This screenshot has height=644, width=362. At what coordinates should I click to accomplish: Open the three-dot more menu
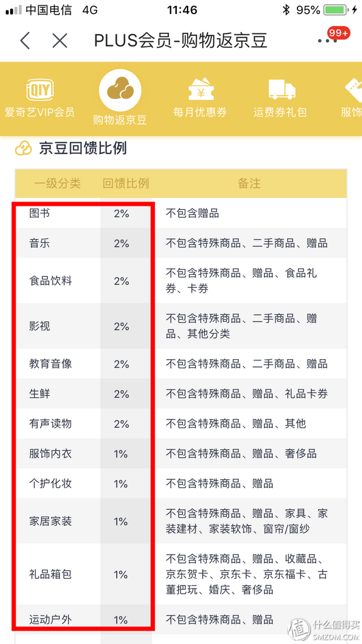coord(327,41)
